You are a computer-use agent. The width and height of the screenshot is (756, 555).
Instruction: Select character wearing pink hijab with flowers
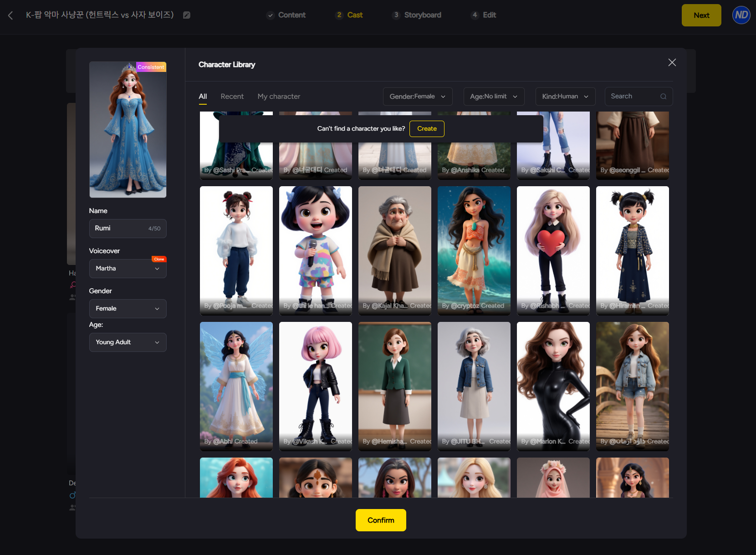point(553,478)
